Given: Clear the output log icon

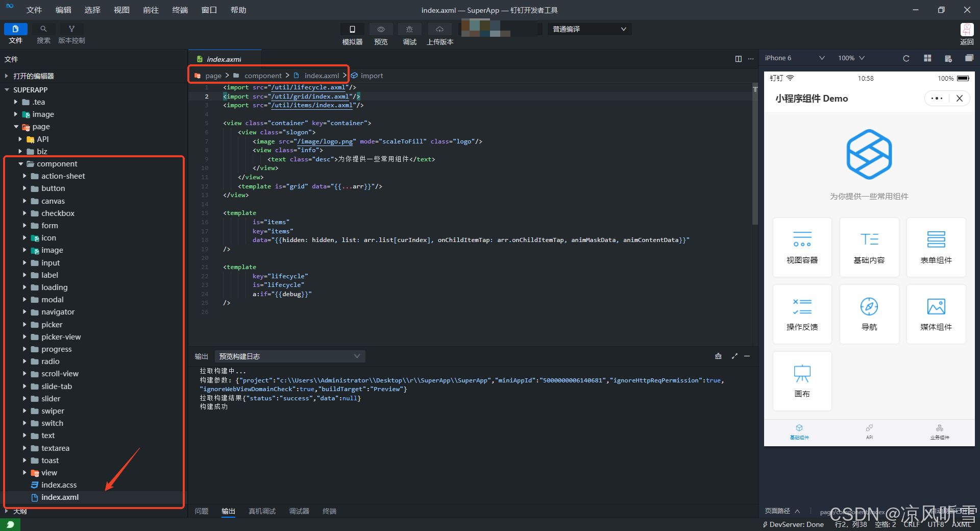Looking at the screenshot, I should point(718,356).
